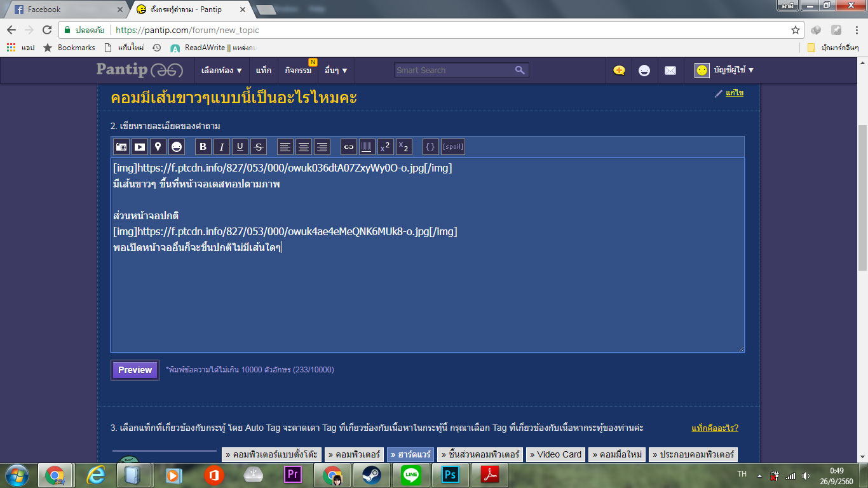
Task: Select the คอมพิวเตอร์แบบตั้งโต๊ะ tag
Action: pos(271,454)
